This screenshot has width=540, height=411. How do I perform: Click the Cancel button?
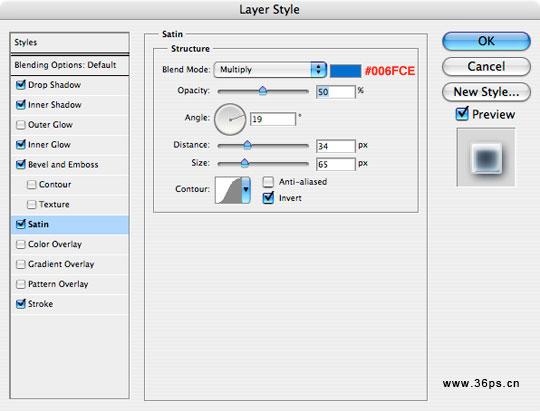pos(486,66)
